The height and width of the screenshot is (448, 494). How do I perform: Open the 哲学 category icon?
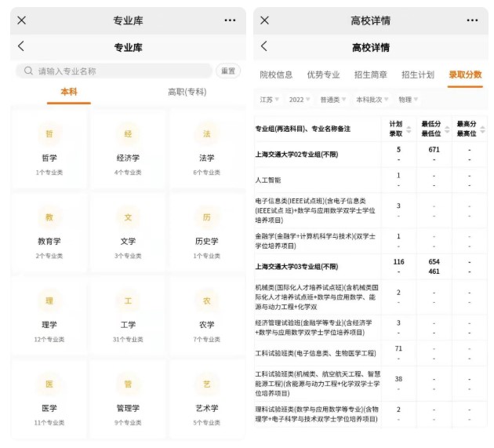[49, 133]
